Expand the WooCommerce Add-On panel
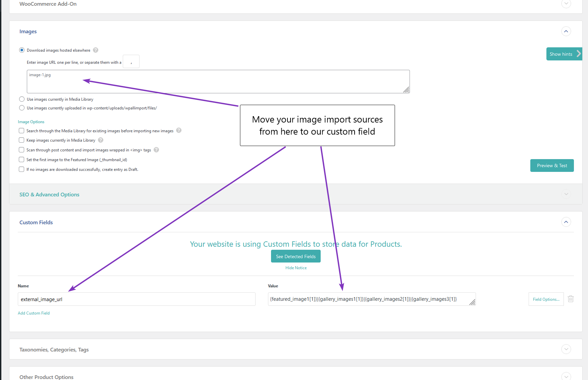Image resolution: width=588 pixels, height=380 pixels. coord(566,4)
